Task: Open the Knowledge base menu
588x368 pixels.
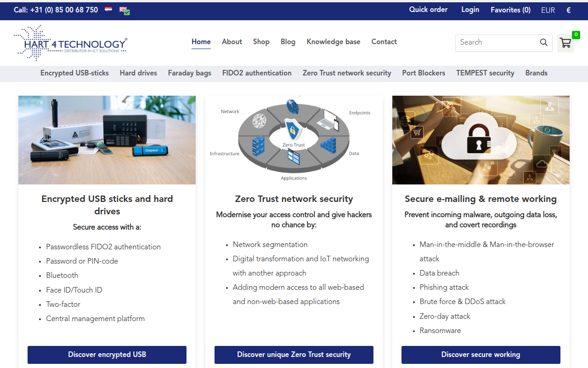Action: pyautogui.click(x=334, y=42)
